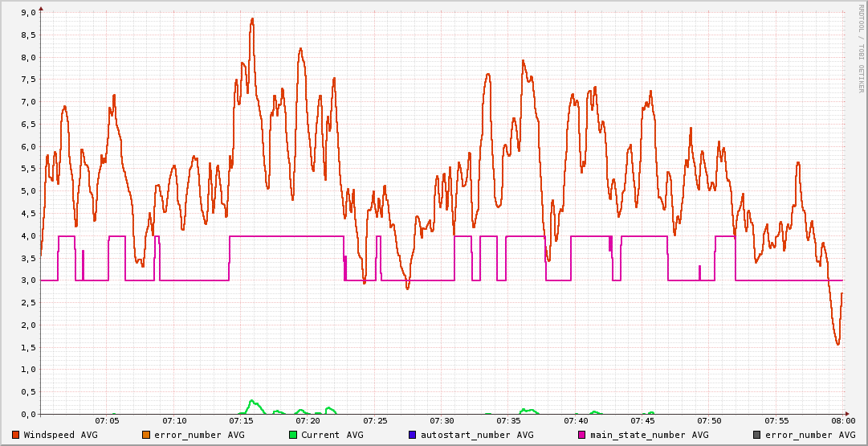
Task: Click the orange error_number AVG legend swatch
Action: (x=146, y=435)
